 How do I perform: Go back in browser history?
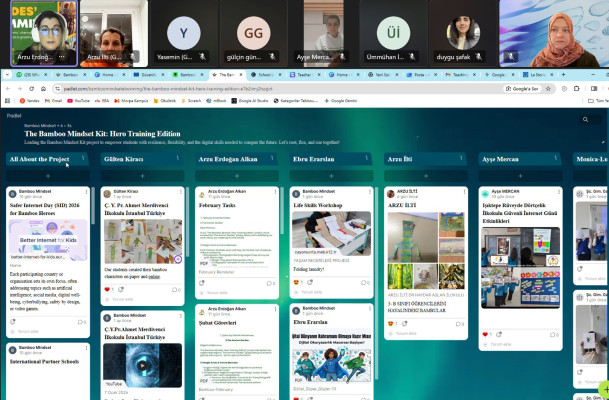point(8,89)
